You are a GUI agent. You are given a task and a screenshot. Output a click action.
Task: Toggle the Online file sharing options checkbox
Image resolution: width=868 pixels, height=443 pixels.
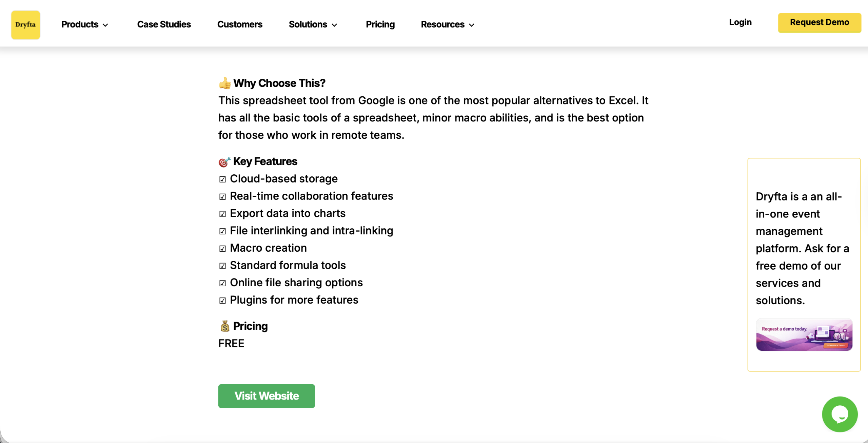click(x=222, y=283)
